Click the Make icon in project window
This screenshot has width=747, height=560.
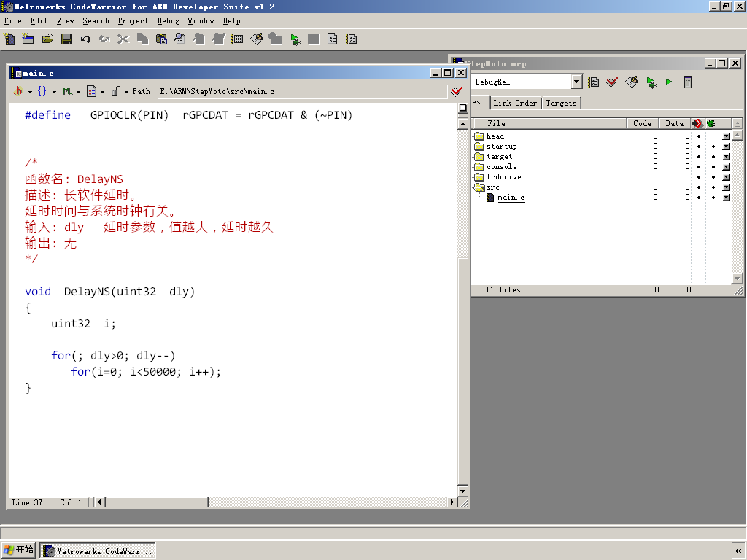pos(632,82)
